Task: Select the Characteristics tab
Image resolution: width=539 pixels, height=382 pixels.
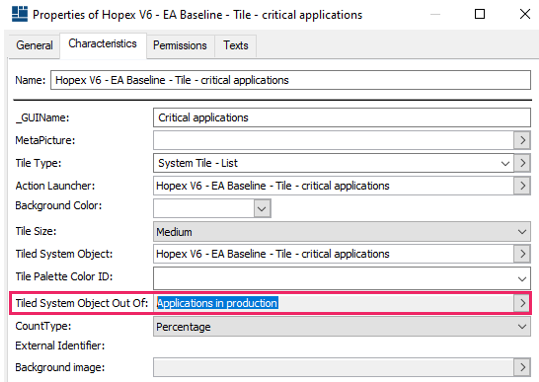Action: coord(102,44)
